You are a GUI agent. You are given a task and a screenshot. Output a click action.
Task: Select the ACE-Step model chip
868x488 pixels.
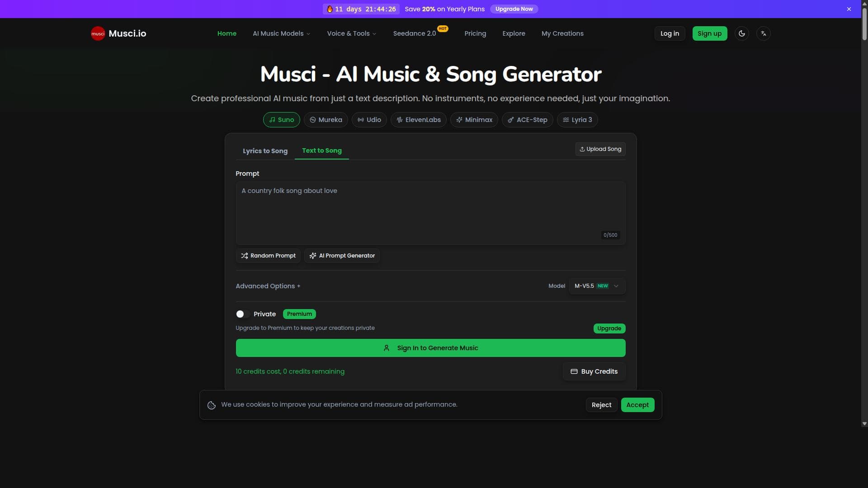(x=527, y=120)
